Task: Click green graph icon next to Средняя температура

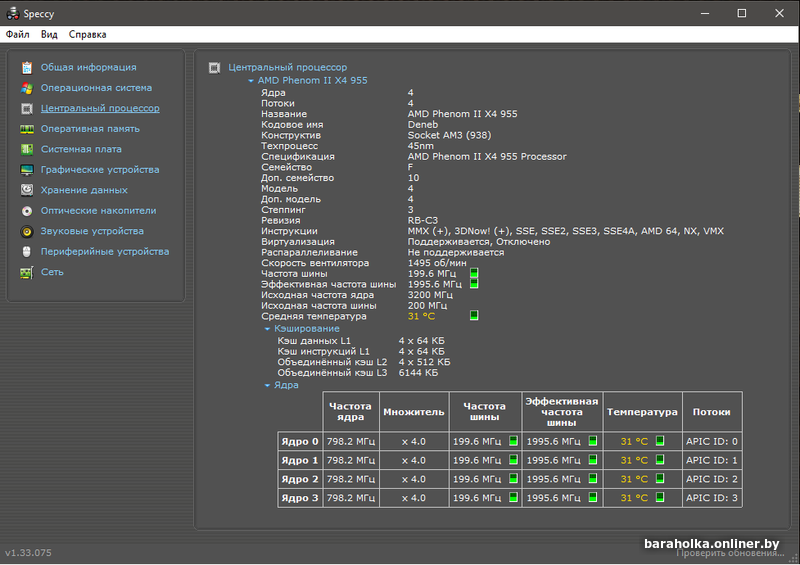Action: 474,315
